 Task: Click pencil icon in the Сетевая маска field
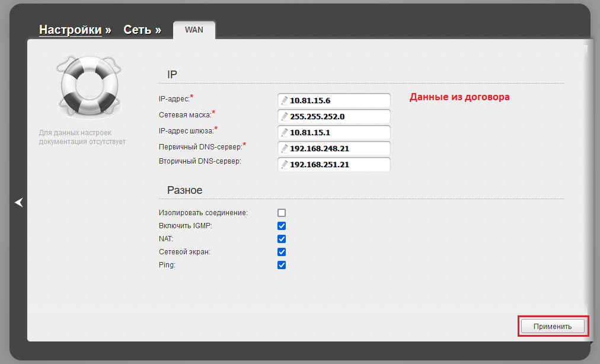pyautogui.click(x=284, y=116)
